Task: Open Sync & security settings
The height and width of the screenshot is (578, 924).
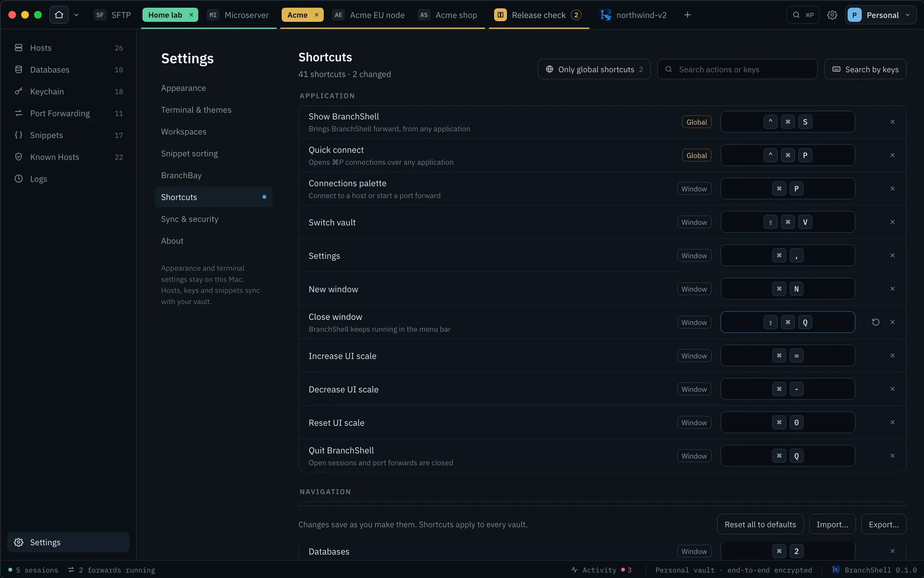Action: point(213,219)
